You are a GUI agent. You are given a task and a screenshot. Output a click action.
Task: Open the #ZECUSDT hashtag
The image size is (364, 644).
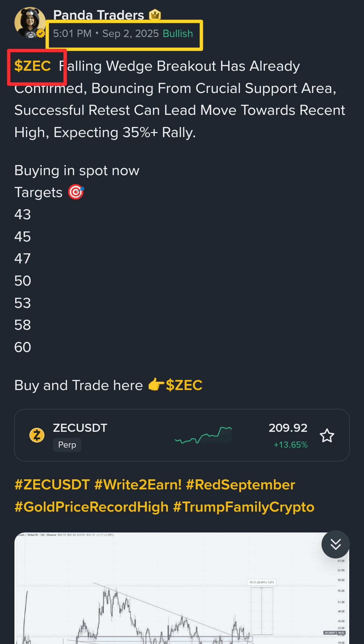52,485
